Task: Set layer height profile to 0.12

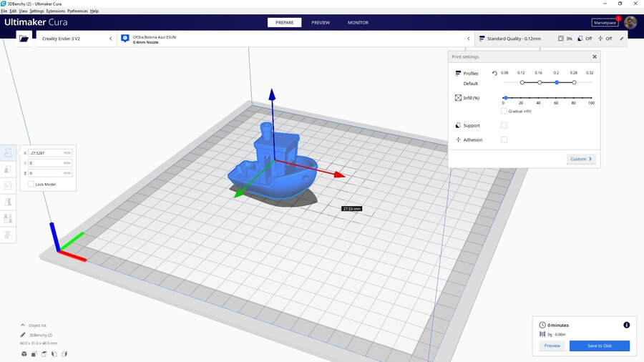Action: point(522,82)
